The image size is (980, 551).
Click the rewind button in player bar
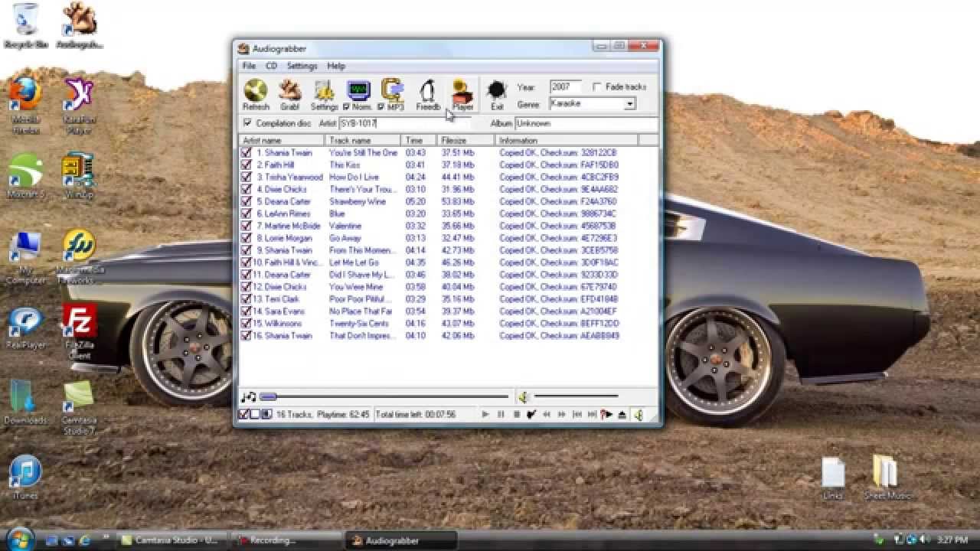(x=547, y=415)
